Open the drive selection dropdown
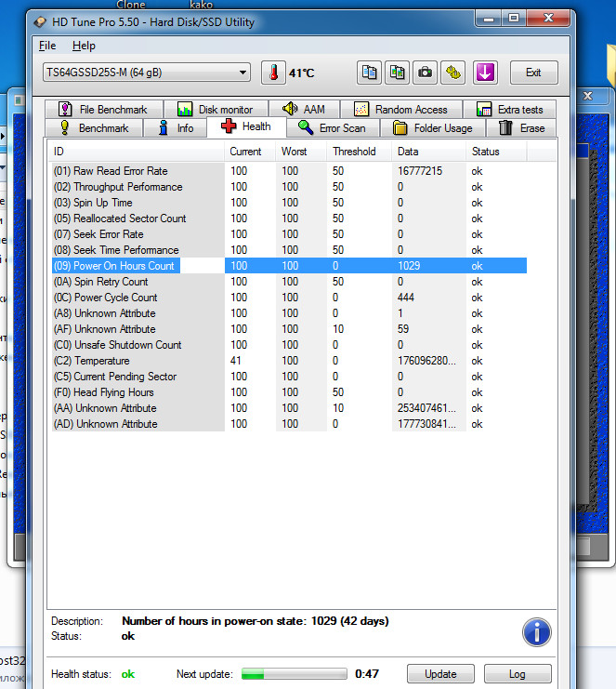The height and width of the screenshot is (689, 616). tap(147, 73)
